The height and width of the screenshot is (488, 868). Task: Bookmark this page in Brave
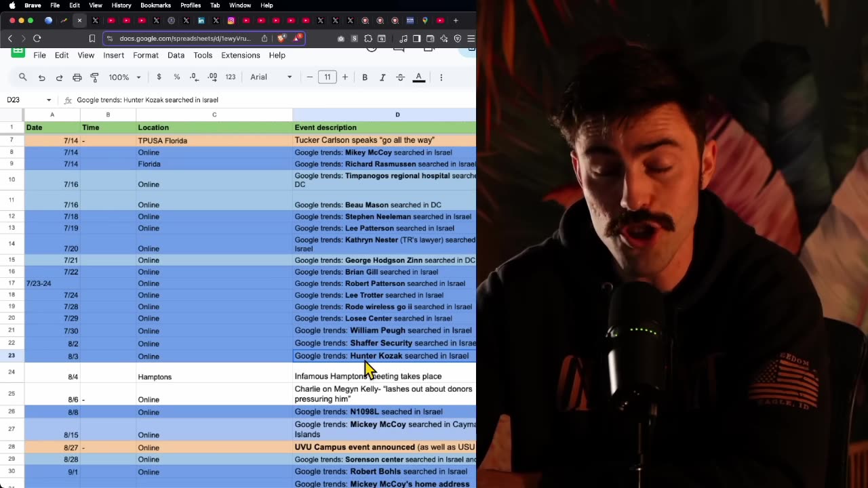point(92,39)
